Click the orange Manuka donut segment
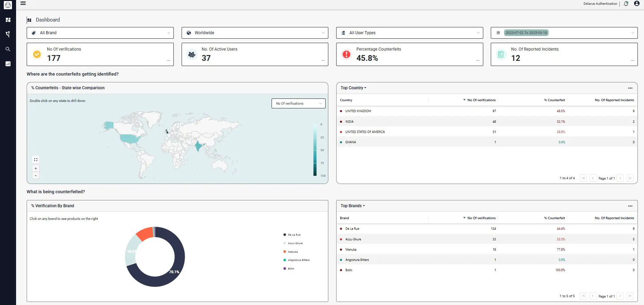644x305 pixels. [x=145, y=233]
